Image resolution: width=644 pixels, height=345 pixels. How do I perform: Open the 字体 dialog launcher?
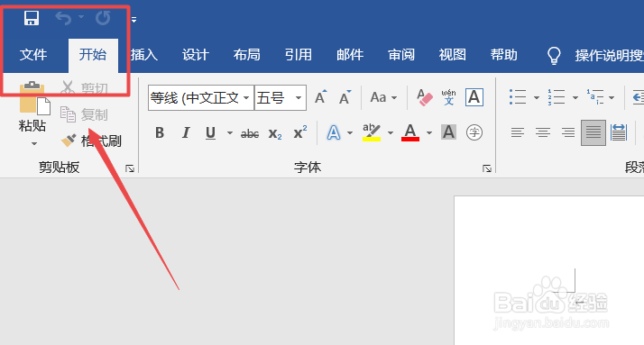coord(487,168)
